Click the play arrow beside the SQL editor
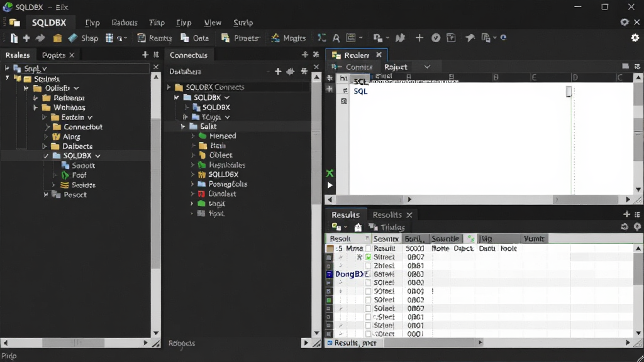644x362 pixels. [330, 185]
